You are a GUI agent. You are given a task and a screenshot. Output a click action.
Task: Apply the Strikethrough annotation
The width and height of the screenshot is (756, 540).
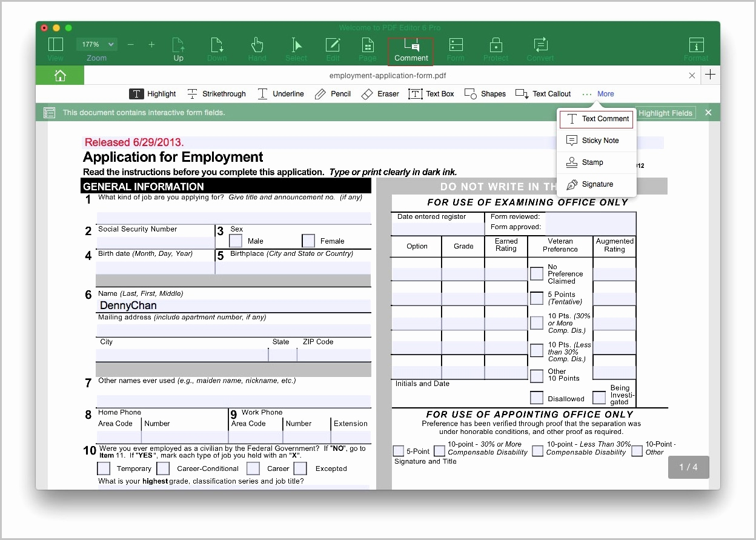216,93
